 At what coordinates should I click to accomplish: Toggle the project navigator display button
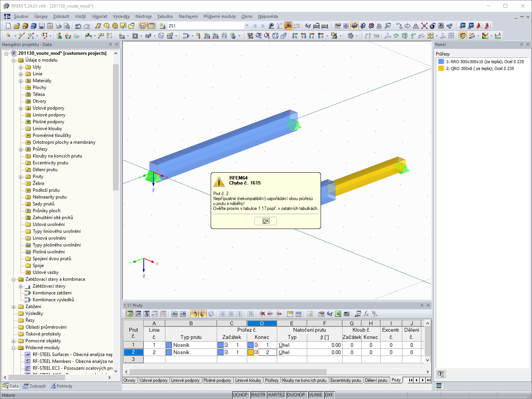143,26
